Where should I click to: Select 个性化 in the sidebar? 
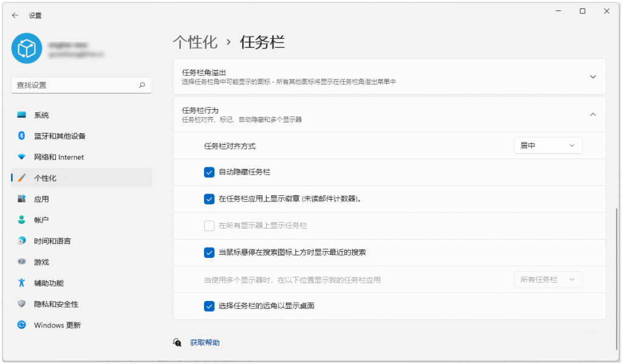coord(44,178)
